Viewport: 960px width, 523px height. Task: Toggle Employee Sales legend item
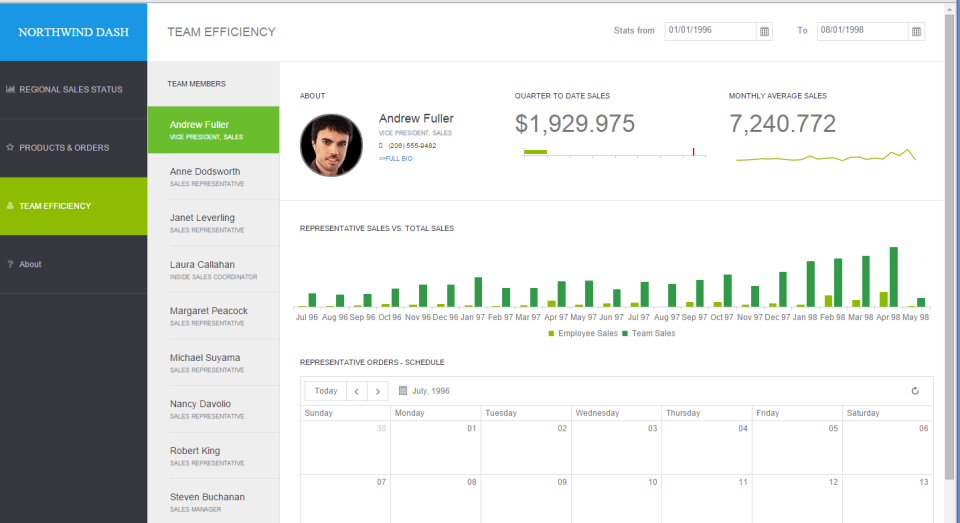pos(583,333)
